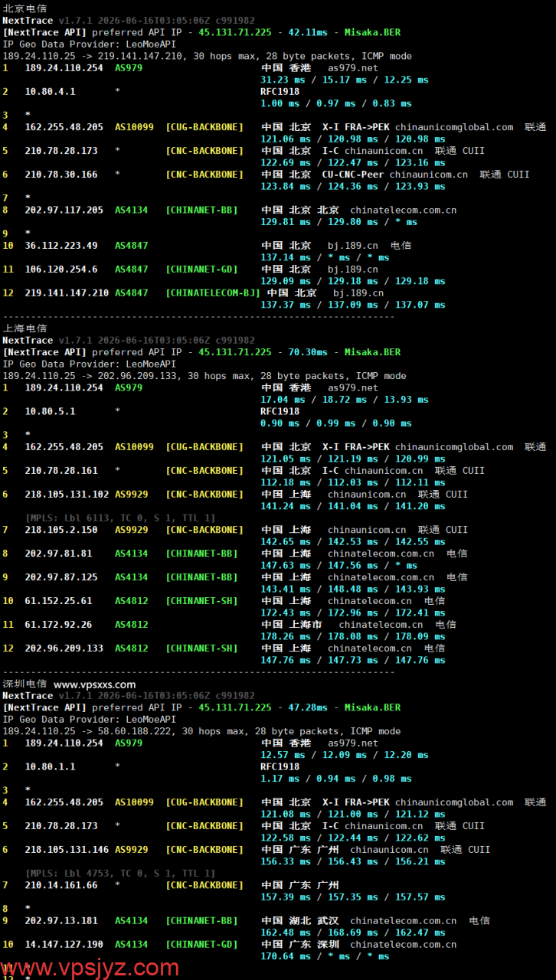Select the 162.48 ms latency value

[x=286, y=933]
